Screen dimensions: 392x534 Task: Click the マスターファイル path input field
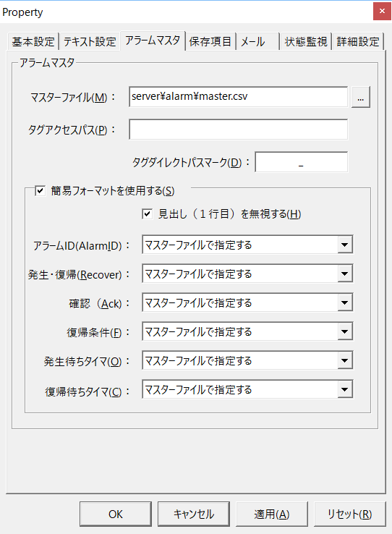click(x=238, y=97)
